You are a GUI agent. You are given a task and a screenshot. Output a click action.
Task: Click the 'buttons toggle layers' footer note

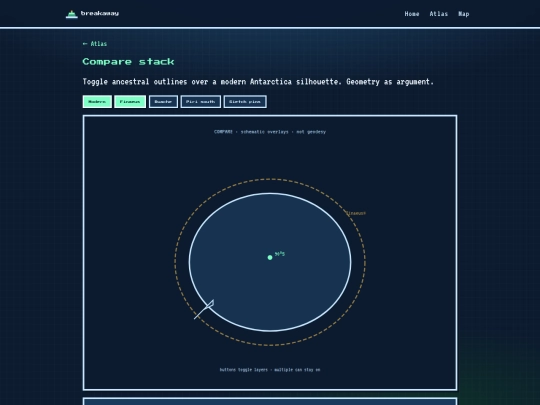(270, 370)
